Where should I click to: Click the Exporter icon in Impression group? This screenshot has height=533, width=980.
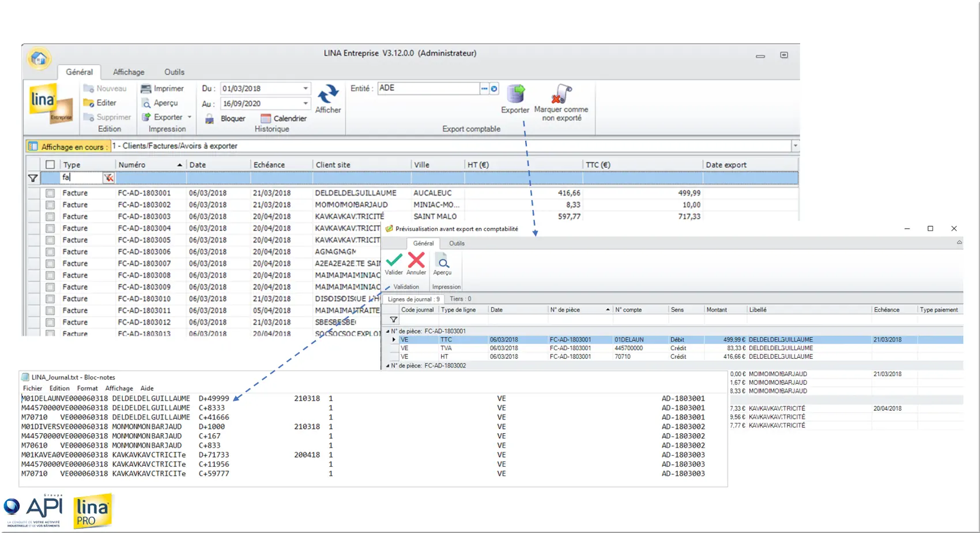pyautogui.click(x=146, y=117)
